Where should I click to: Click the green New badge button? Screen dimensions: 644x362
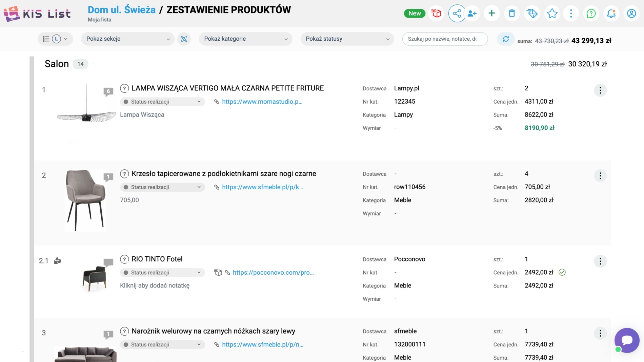(x=415, y=13)
